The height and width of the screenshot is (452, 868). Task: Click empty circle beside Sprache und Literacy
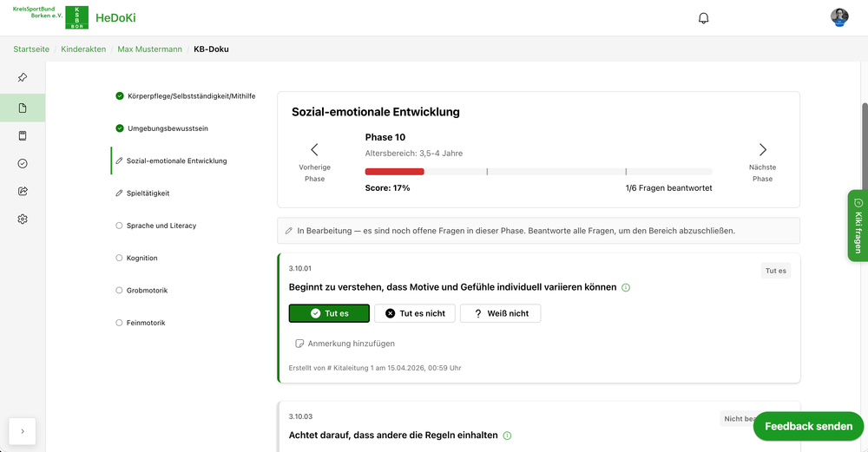119,226
